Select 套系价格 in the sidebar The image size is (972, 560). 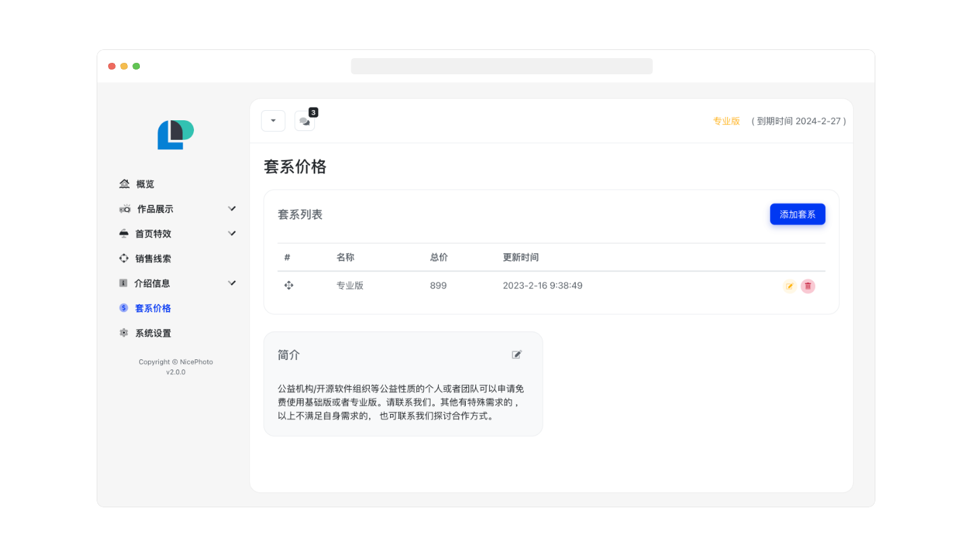pyautogui.click(x=153, y=308)
